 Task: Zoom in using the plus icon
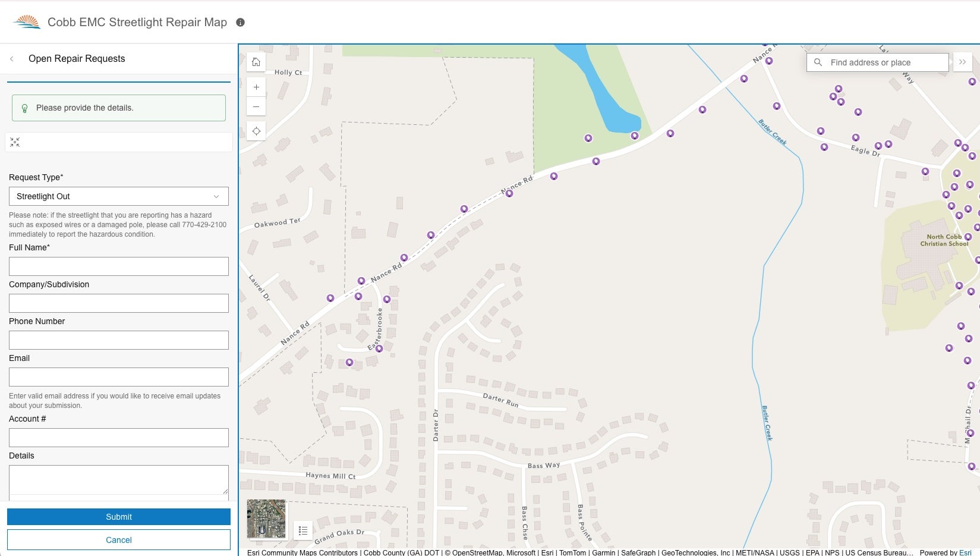click(x=256, y=87)
